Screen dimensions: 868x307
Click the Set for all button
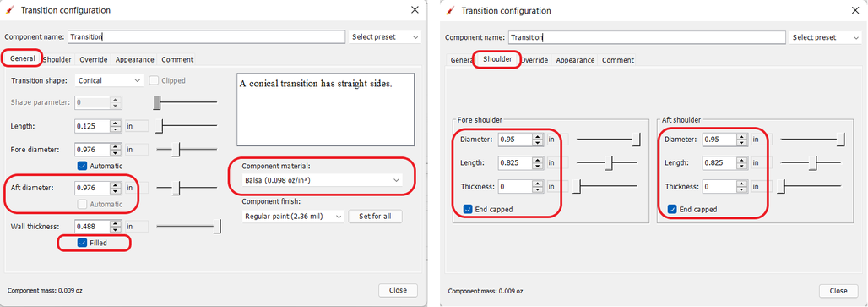pyautogui.click(x=376, y=217)
